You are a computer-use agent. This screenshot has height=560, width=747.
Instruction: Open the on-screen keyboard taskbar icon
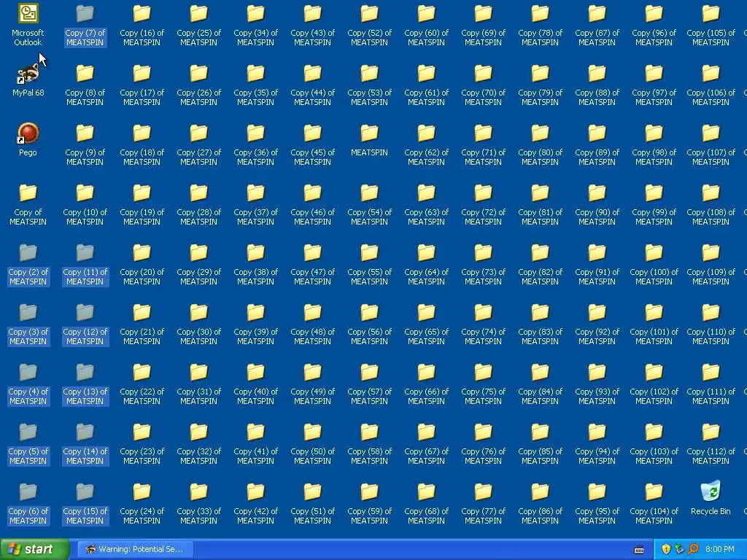[x=639, y=550]
